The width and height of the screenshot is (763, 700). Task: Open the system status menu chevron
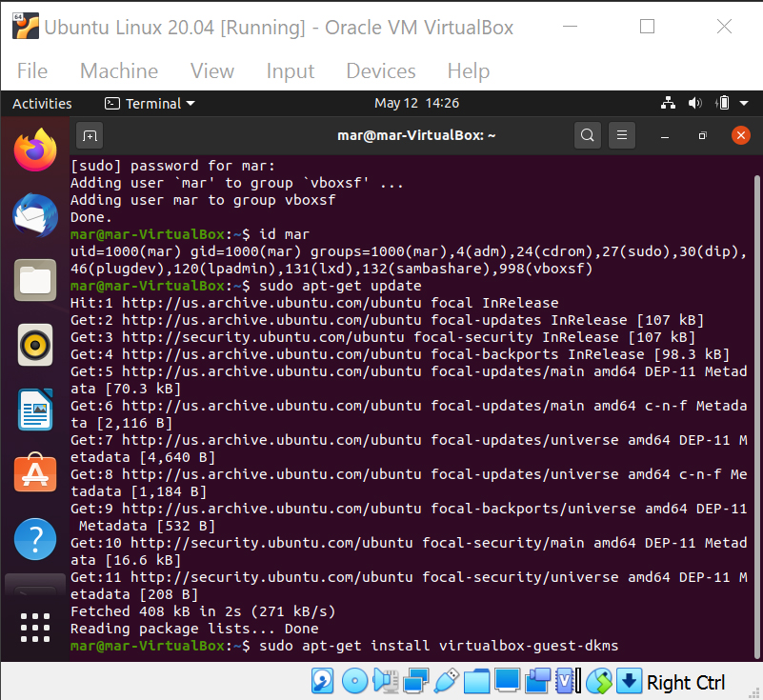point(744,103)
